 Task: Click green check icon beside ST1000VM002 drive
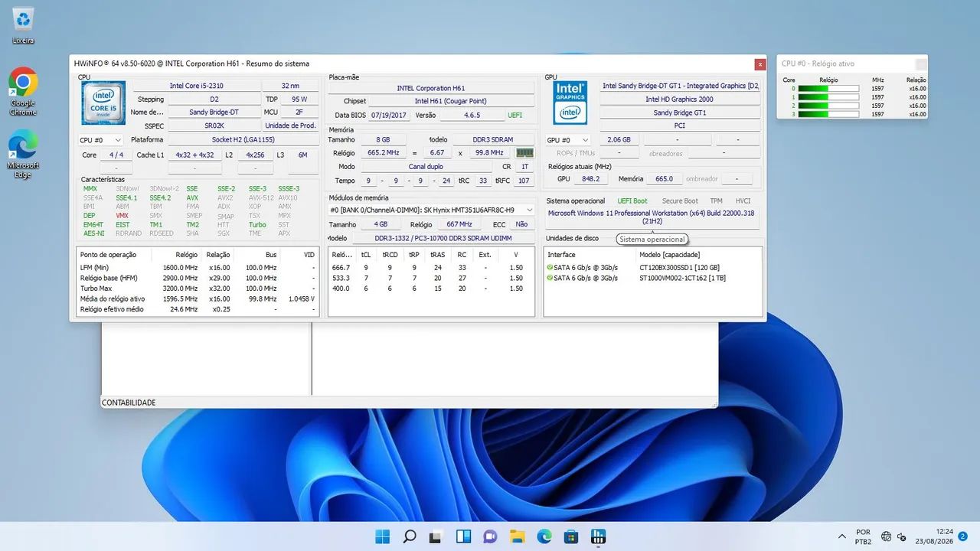[550, 278]
